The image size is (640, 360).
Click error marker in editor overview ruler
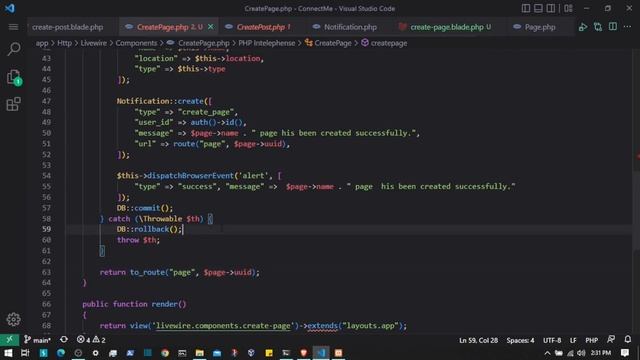[x=638, y=156]
